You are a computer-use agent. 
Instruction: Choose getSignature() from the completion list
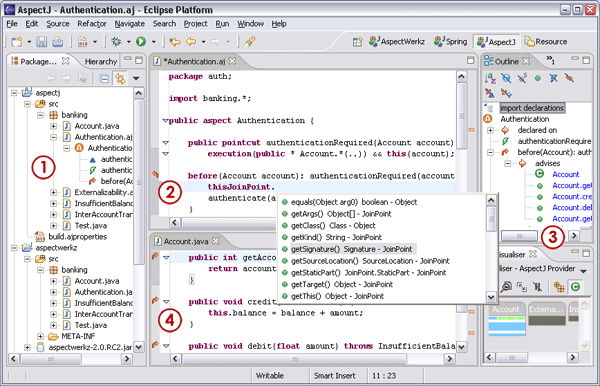click(351, 249)
